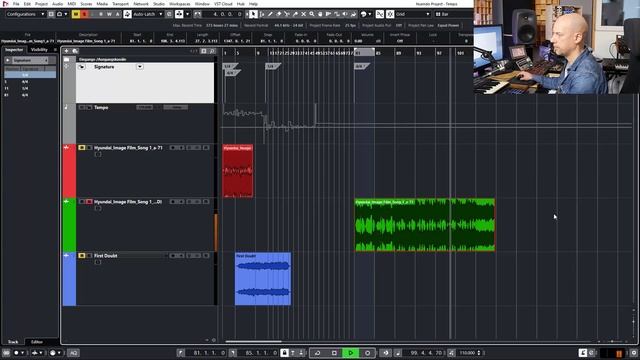
Task: Click the tempo value 110.000 field
Action: [467, 353]
